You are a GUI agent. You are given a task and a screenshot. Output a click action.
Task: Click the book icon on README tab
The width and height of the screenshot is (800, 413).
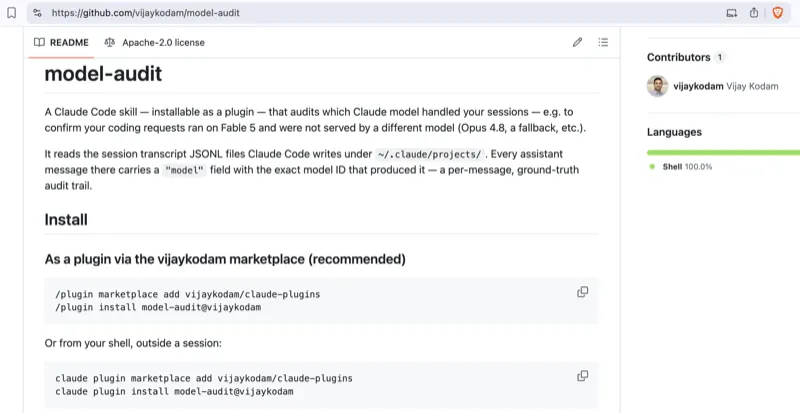pos(39,42)
